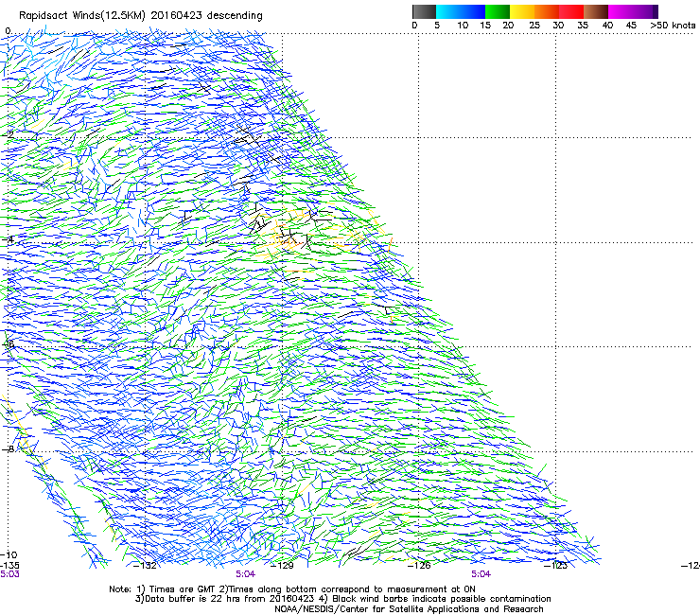Click the latitude axis label '-10'
This screenshot has width=700, height=615.
(x=9, y=555)
